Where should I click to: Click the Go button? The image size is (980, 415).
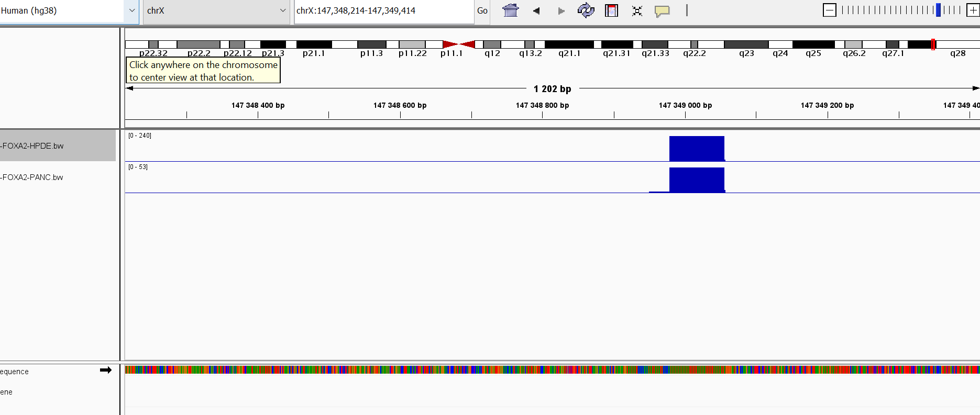coord(482,11)
